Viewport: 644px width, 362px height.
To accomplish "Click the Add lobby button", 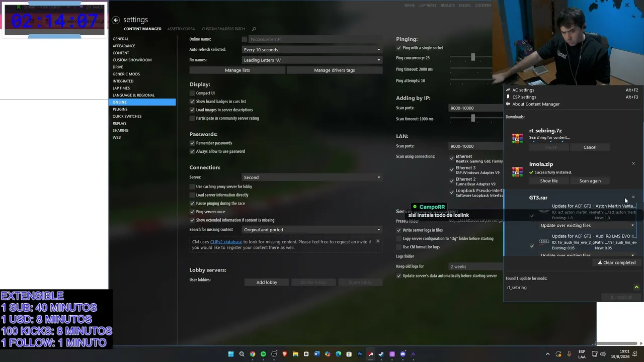I will [267, 283].
